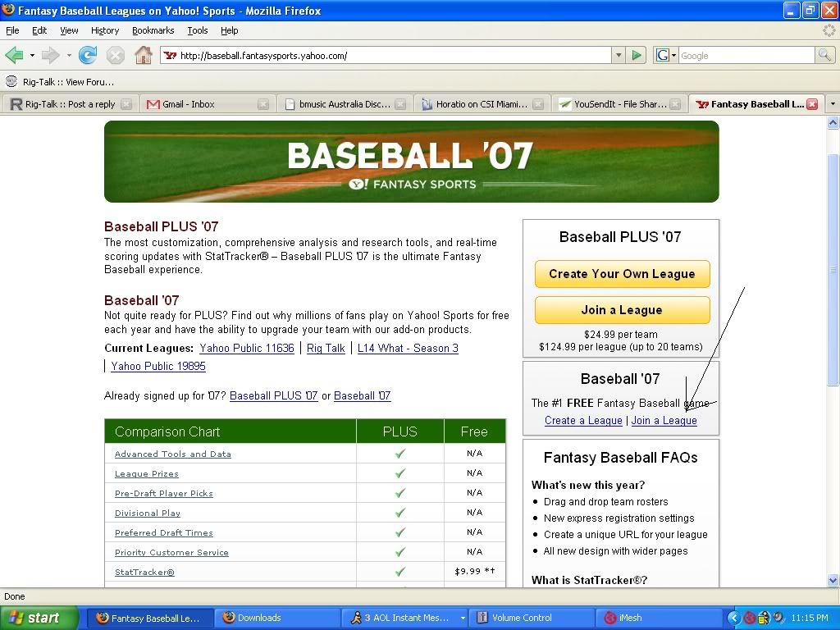The image size is (840, 630).
Task: Open iMesh from the taskbar
Action: 630,618
